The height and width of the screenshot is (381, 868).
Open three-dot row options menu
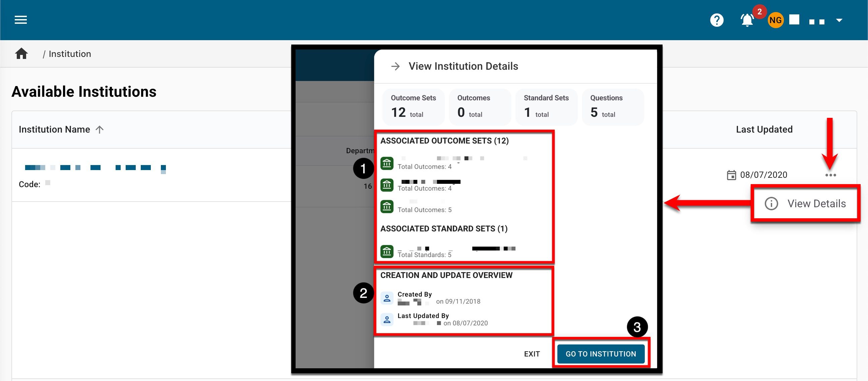click(830, 175)
